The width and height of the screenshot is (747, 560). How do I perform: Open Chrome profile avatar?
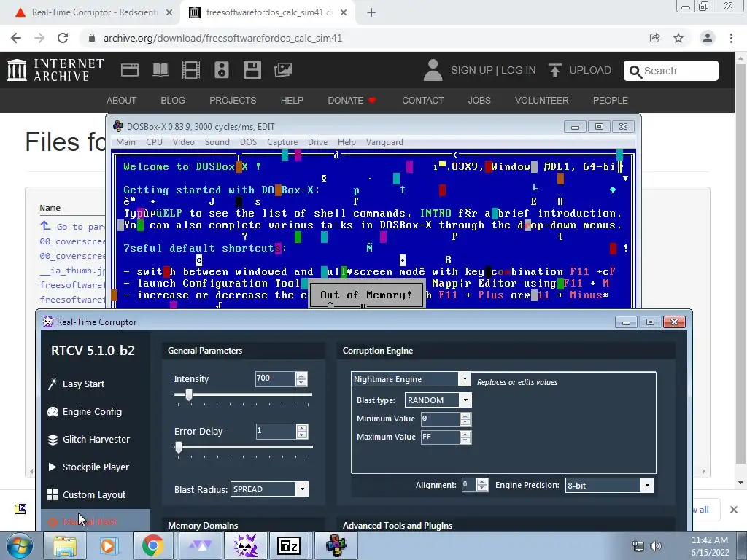[708, 38]
